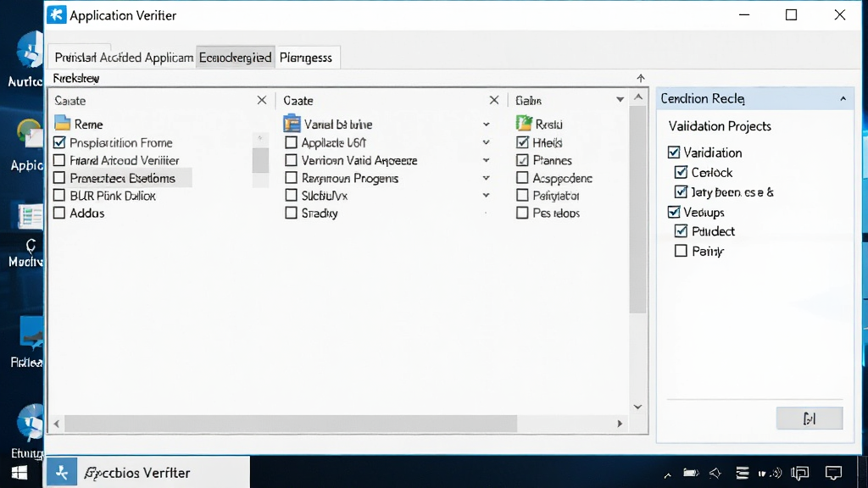The image size is (868, 488).
Task: Open the Gaibs column dropdown
Action: [x=620, y=100]
